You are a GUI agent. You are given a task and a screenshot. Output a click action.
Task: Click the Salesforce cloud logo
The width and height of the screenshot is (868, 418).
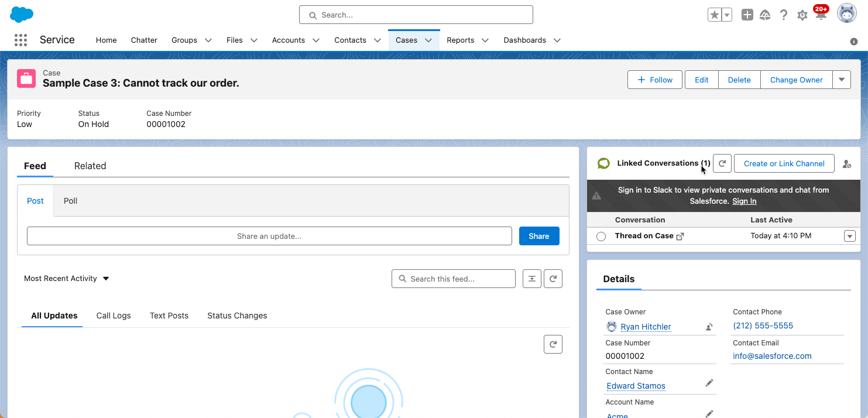pyautogui.click(x=22, y=15)
